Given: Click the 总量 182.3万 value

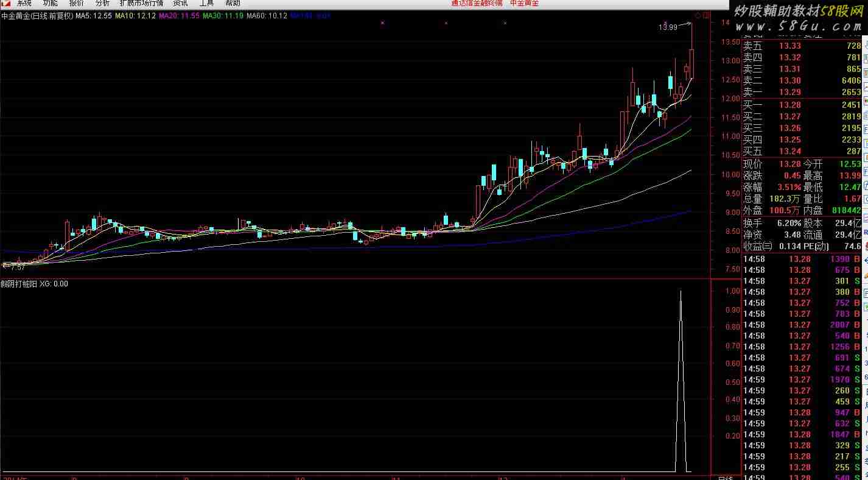Looking at the screenshot, I should point(785,199).
